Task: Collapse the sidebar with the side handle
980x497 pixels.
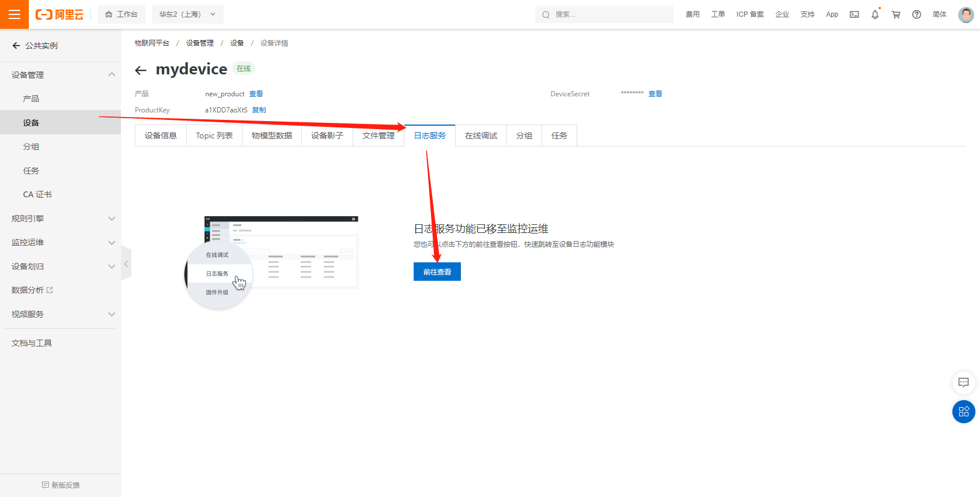Action: (126, 263)
